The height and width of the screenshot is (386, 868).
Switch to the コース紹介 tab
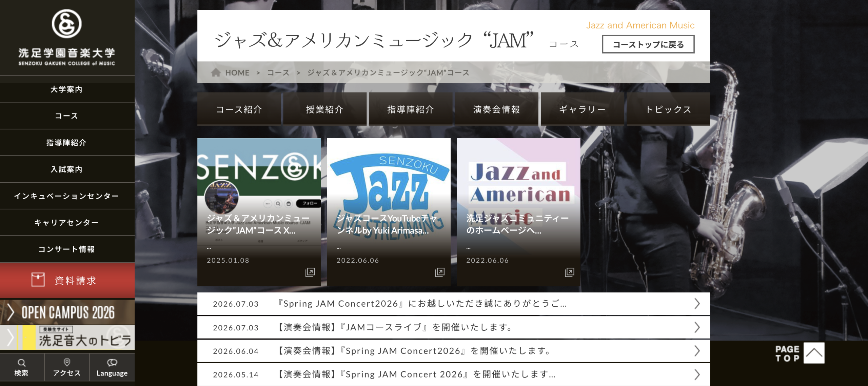pyautogui.click(x=239, y=109)
